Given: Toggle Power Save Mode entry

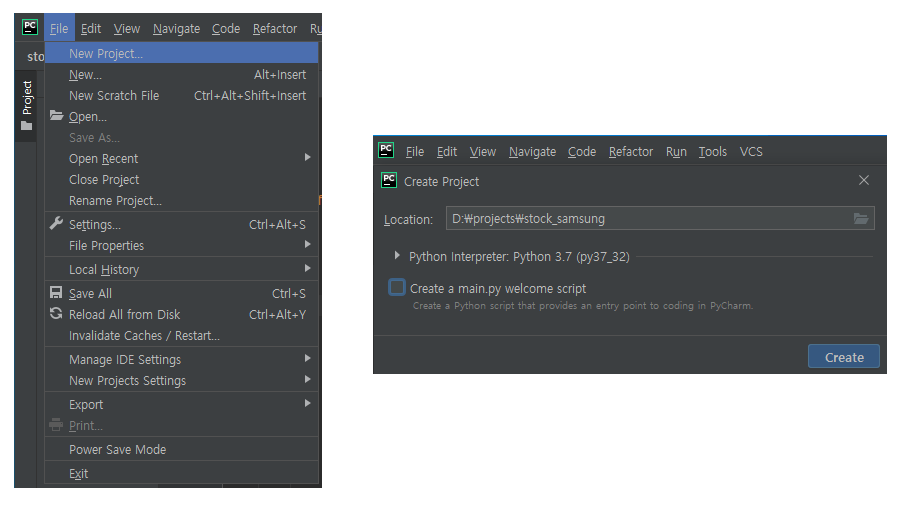Looking at the screenshot, I should coord(181,449).
